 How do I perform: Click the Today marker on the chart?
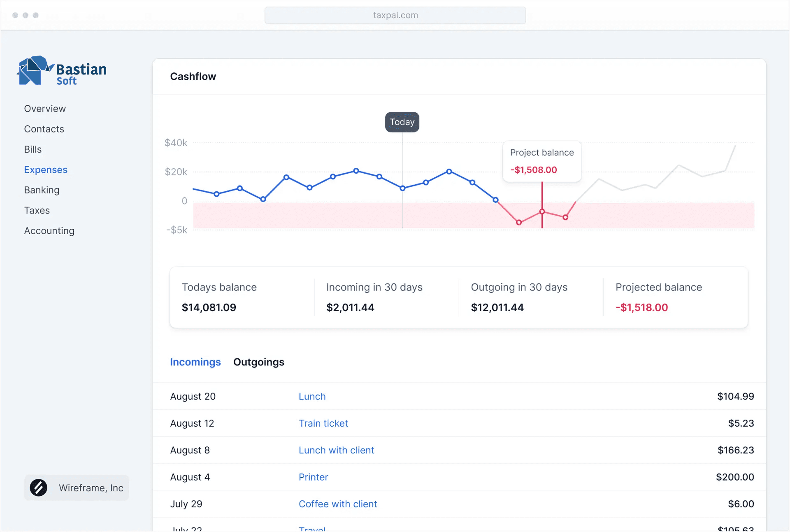coord(402,122)
